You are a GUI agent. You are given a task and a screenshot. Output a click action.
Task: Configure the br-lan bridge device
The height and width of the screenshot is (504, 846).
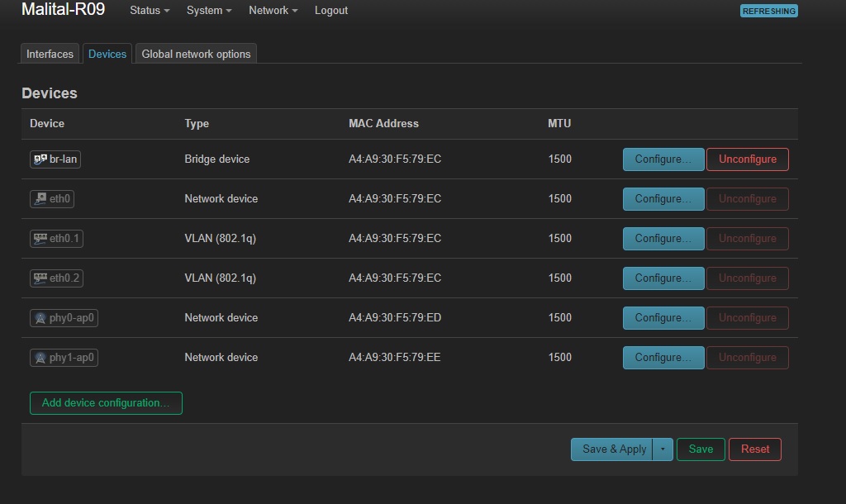tap(663, 159)
